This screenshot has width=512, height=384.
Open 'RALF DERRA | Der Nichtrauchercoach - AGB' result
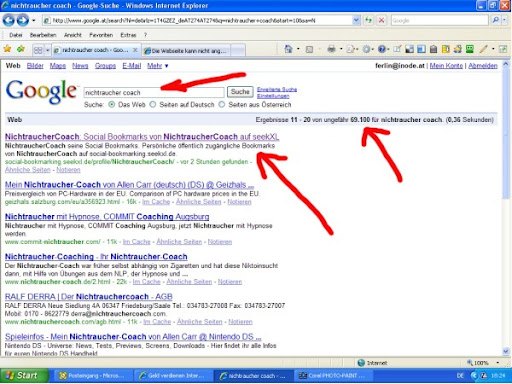tap(89, 296)
